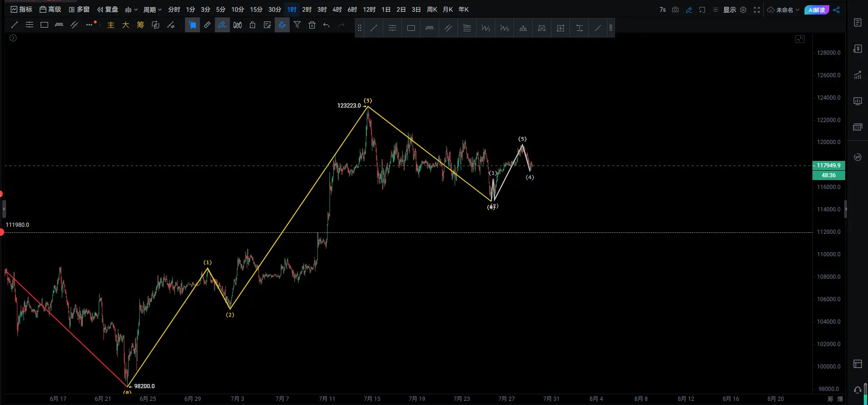The width and height of the screenshot is (868, 405).
Task: Click the left panel collapse handle
Action: [x=4, y=209]
